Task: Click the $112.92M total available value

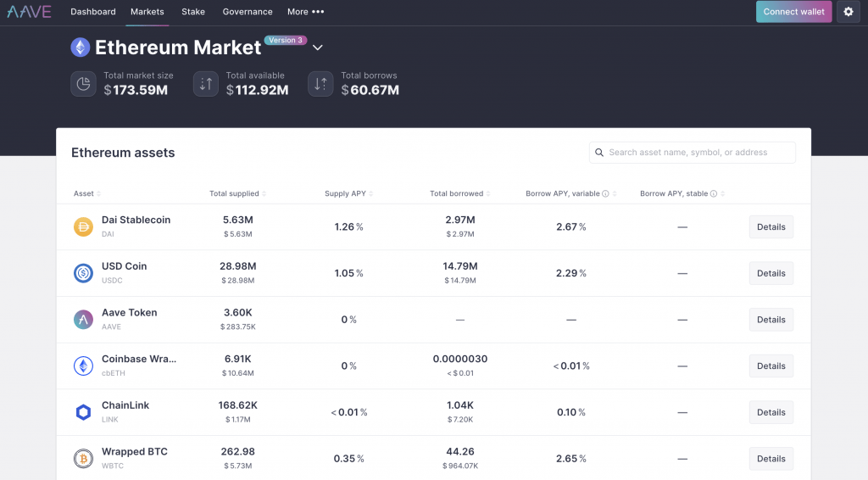Action: [x=258, y=90]
